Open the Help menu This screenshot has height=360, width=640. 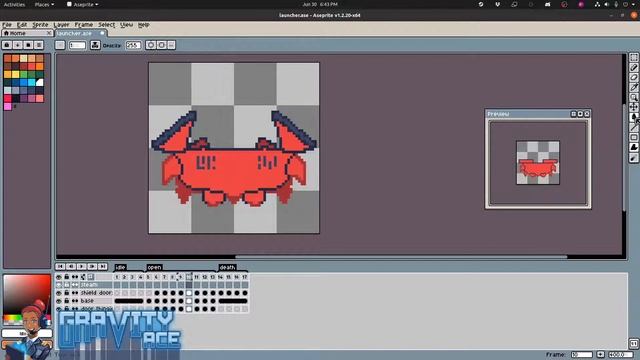click(143, 25)
